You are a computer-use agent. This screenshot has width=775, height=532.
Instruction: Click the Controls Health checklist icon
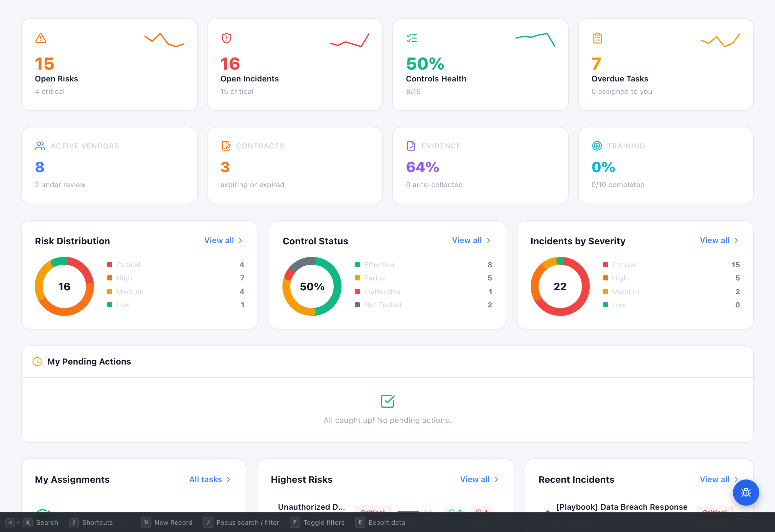pyautogui.click(x=412, y=38)
